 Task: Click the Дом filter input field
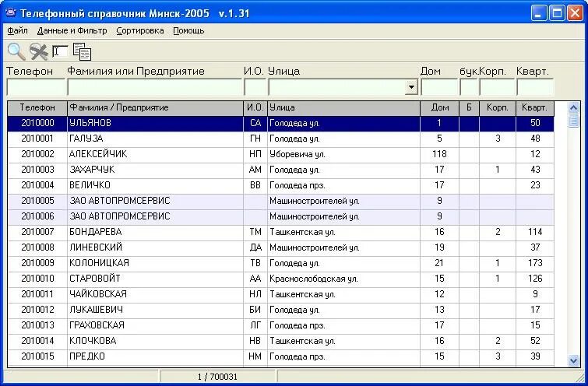click(439, 87)
